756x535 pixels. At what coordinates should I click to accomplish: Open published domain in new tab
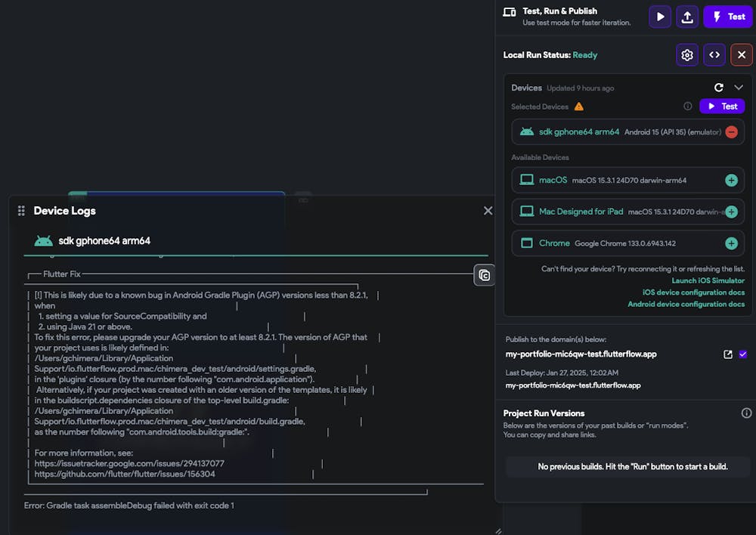pos(728,354)
